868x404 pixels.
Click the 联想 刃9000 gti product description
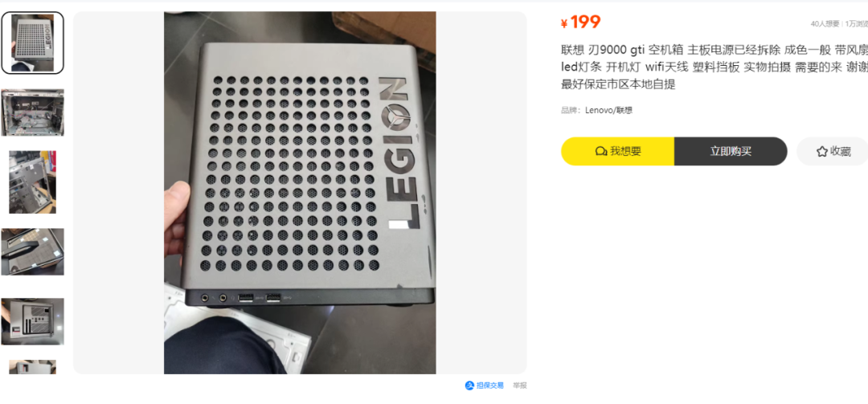coord(714,67)
